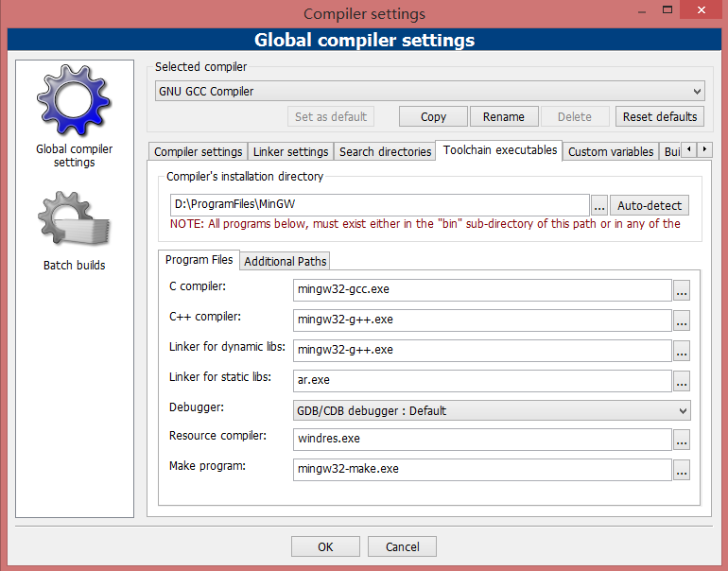728x571 pixels.
Task: Switch to Custom variables tab
Action: coord(611,152)
